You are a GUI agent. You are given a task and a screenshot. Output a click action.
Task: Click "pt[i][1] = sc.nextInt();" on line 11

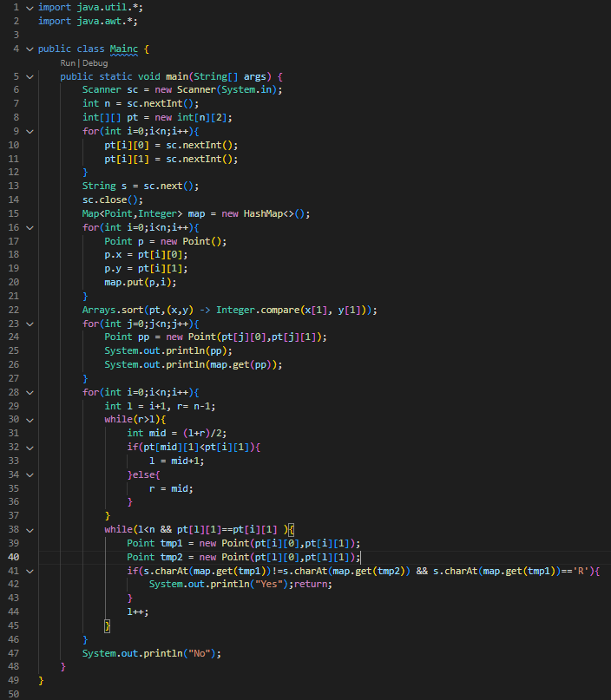pos(171,159)
